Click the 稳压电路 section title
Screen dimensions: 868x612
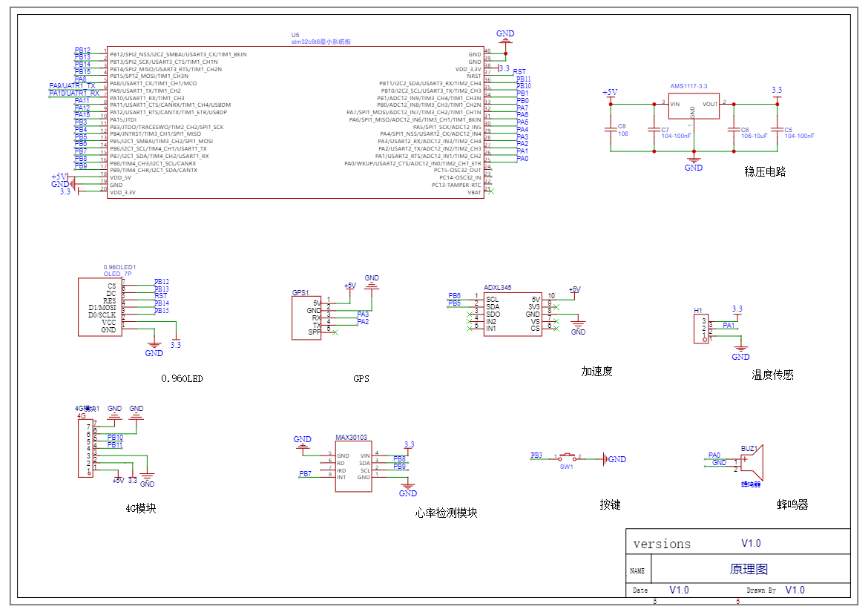point(765,171)
